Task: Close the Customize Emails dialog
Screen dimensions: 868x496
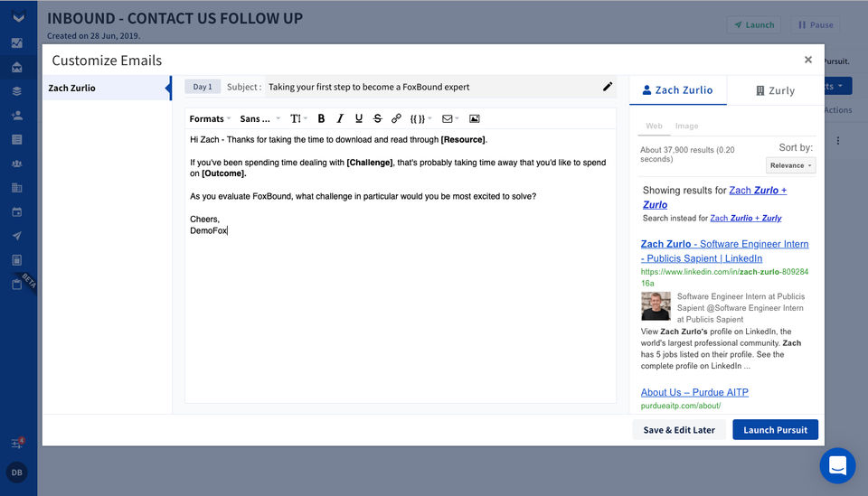Action: (x=807, y=60)
